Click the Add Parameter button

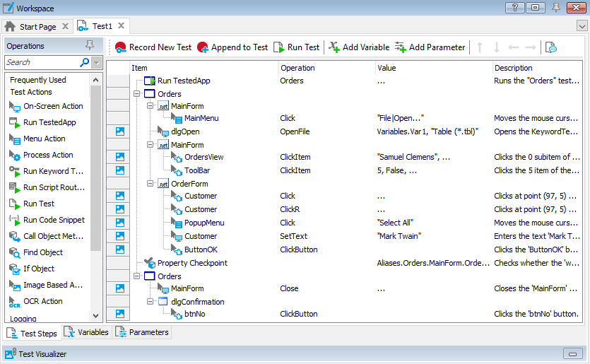pyautogui.click(x=430, y=47)
